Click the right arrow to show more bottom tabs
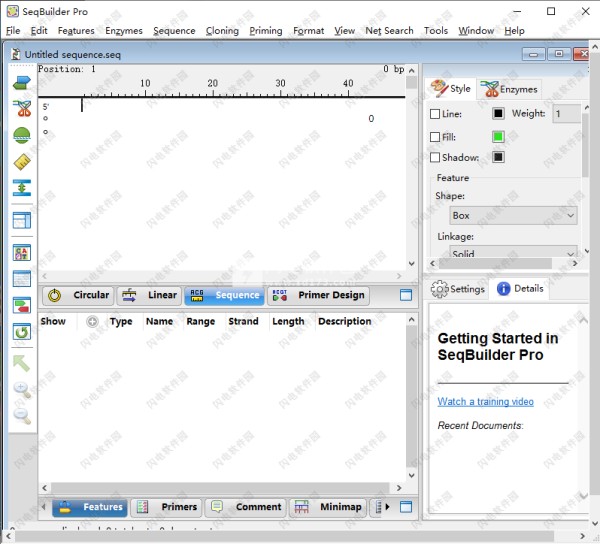 pos(387,507)
